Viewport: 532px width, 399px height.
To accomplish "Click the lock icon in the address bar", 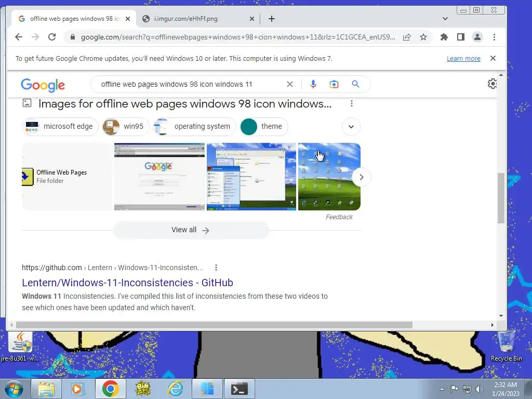I will (x=72, y=37).
